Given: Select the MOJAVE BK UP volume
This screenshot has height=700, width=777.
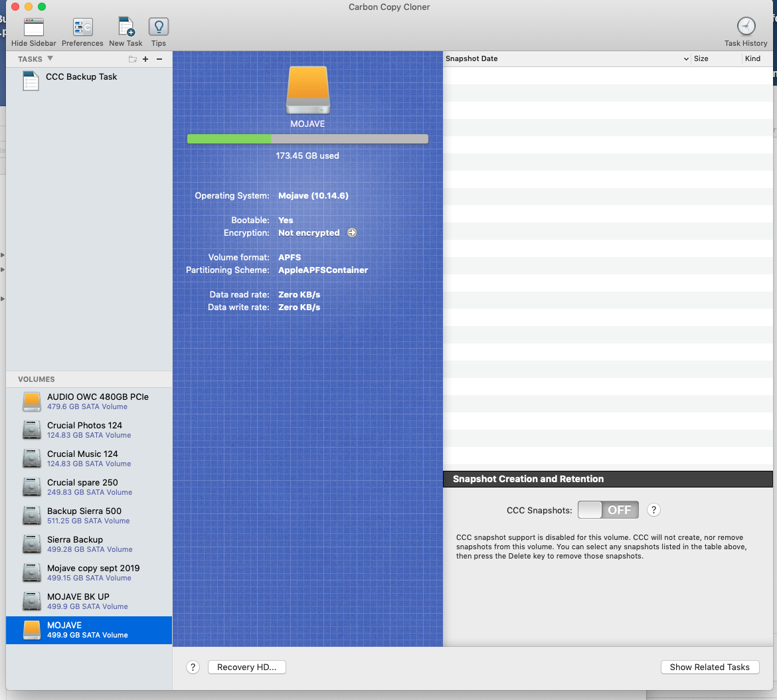Looking at the screenshot, I should pos(89,602).
